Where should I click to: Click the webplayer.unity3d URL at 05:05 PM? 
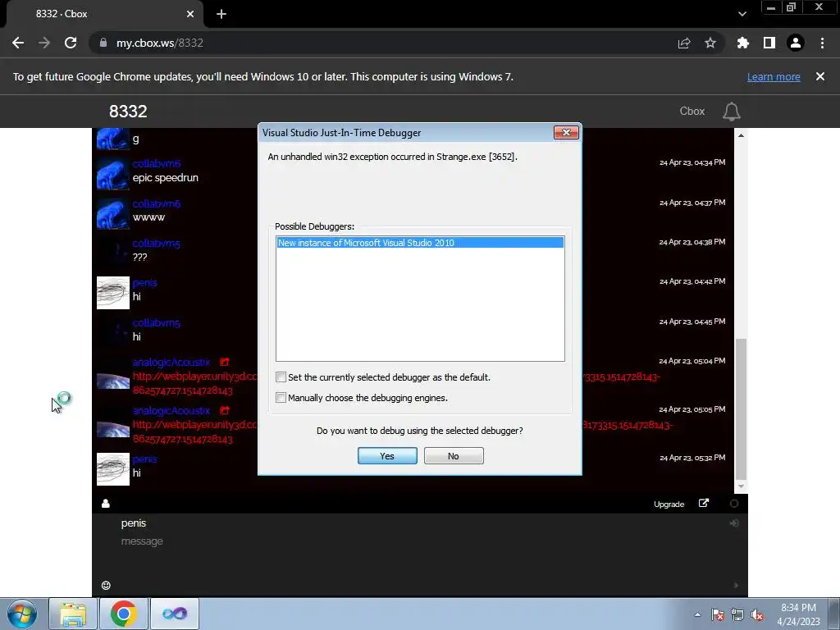tap(195, 424)
